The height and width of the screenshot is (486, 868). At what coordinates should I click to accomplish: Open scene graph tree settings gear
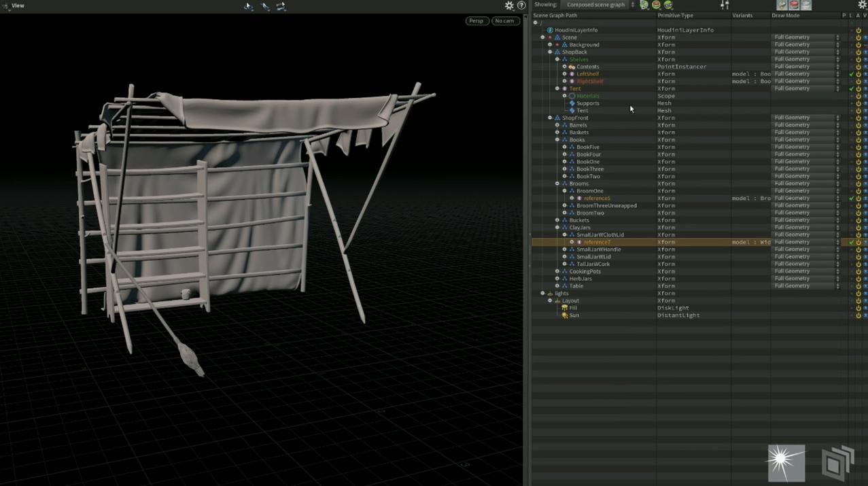pyautogui.click(x=862, y=5)
